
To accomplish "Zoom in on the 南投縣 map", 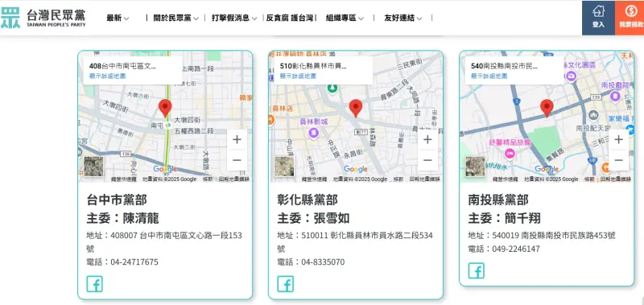I will click(x=618, y=139).
